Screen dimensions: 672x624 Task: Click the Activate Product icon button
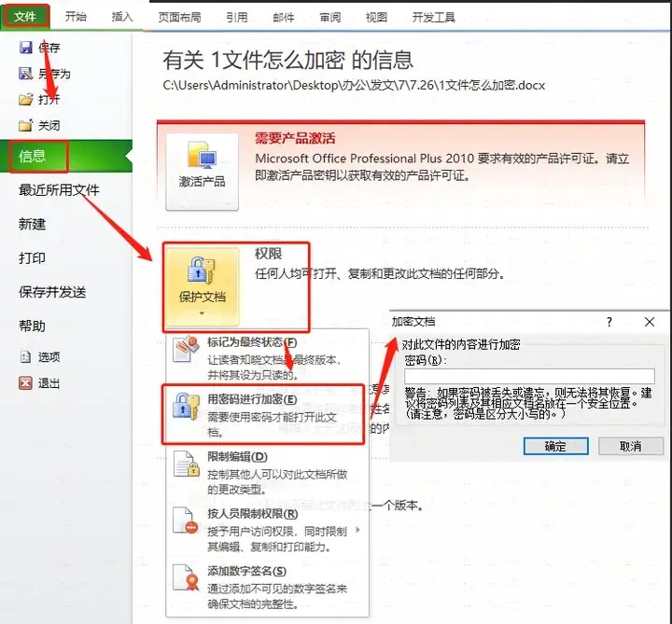click(x=202, y=172)
